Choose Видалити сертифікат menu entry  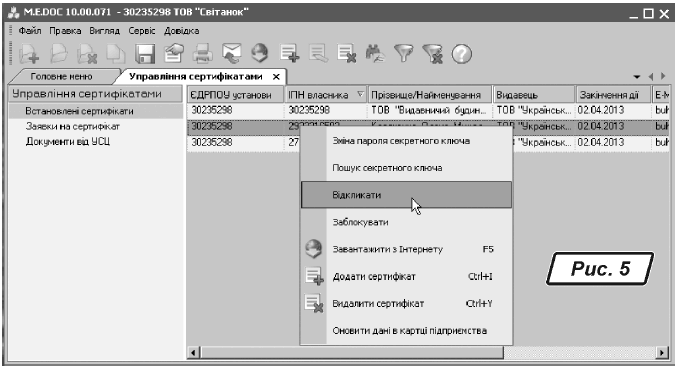coord(406,303)
